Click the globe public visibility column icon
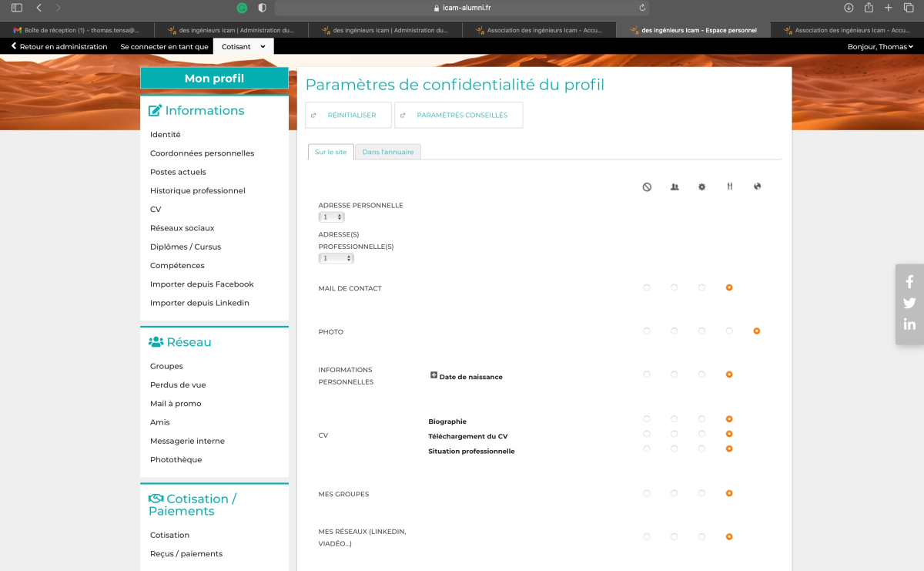The height and width of the screenshot is (571, 924). [757, 186]
